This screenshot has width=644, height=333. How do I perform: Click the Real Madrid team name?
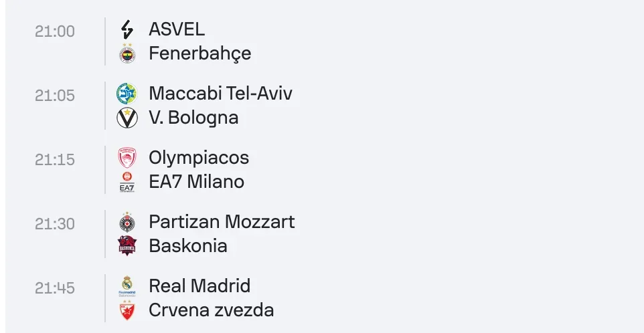pos(199,286)
